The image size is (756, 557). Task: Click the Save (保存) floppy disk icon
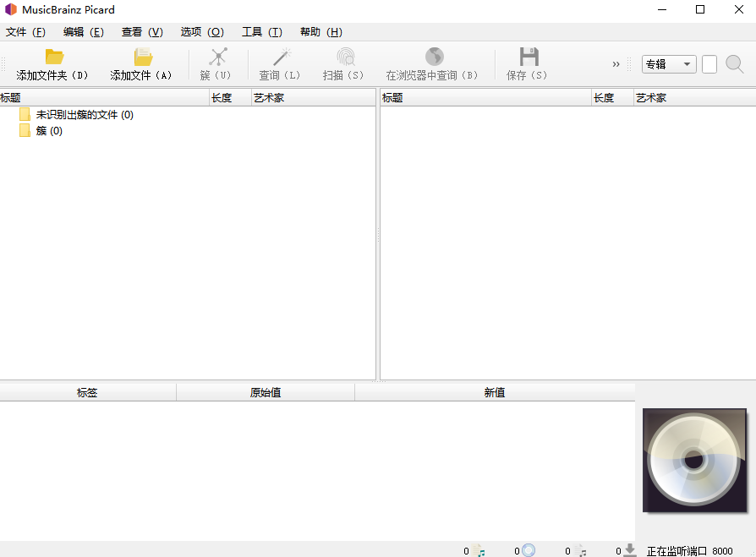[x=529, y=57]
